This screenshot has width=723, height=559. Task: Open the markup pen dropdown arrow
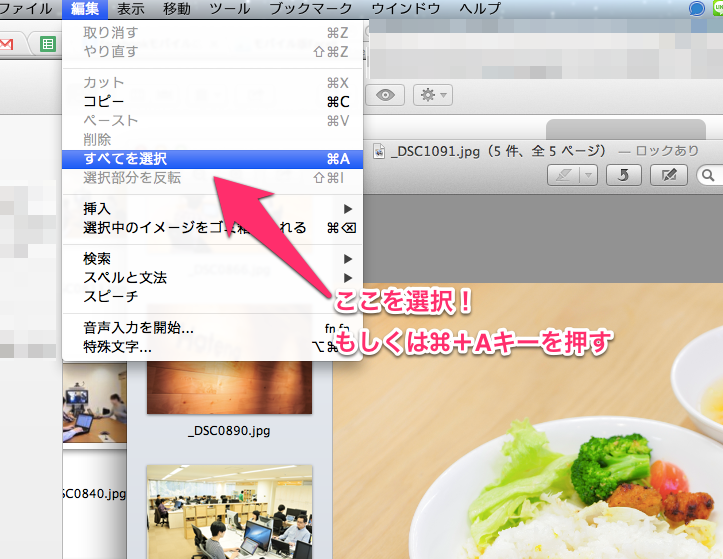588,175
